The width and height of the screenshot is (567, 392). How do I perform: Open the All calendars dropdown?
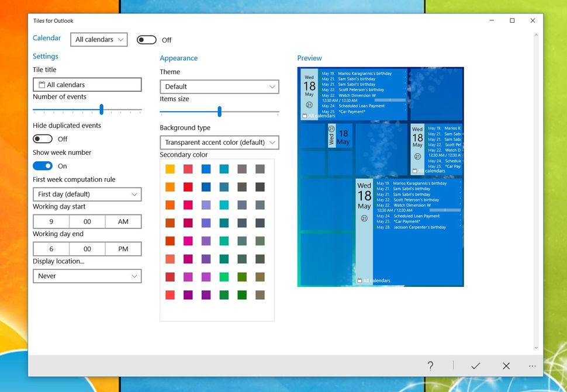pyautogui.click(x=99, y=39)
